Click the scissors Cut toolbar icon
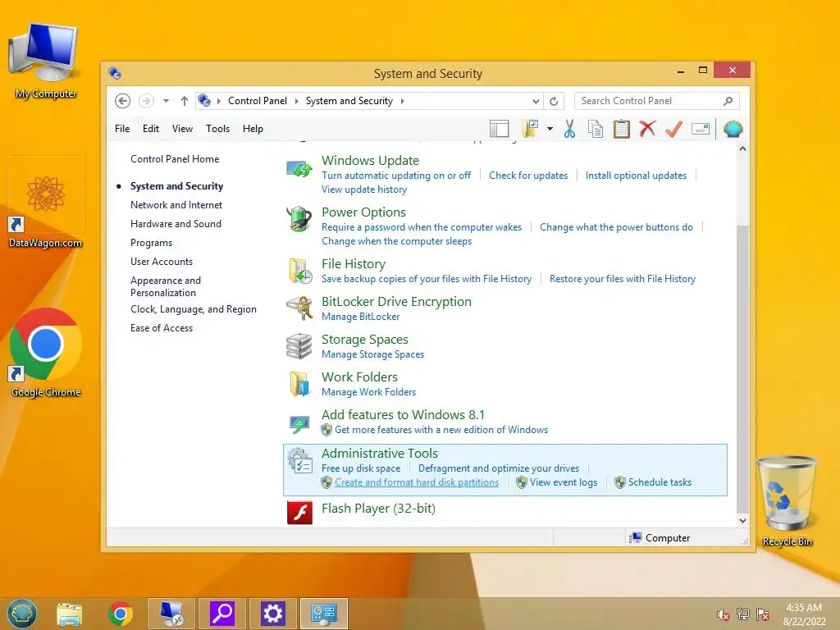840x630 pixels. tap(569, 129)
